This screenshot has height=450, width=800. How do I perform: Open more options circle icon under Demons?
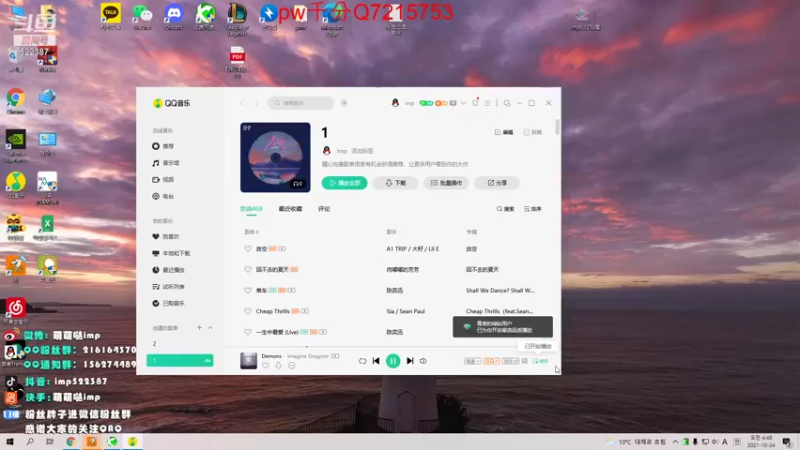[291, 365]
